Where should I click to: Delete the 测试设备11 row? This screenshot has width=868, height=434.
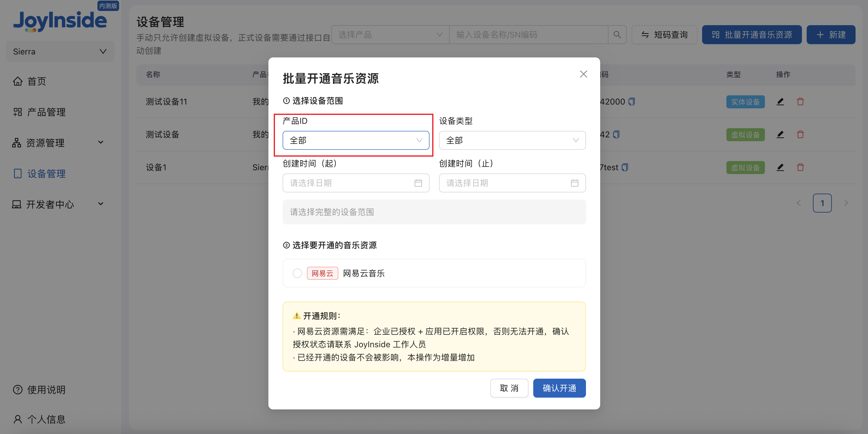pyautogui.click(x=800, y=101)
